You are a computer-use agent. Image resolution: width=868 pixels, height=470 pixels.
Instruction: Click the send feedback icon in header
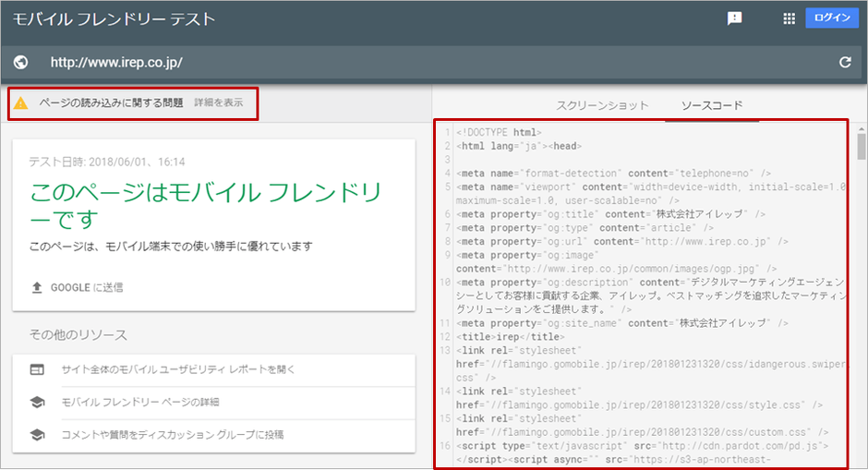[735, 18]
